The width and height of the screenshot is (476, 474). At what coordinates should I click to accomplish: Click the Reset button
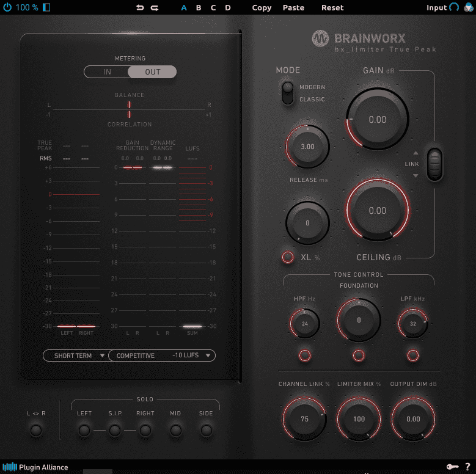[x=332, y=7]
